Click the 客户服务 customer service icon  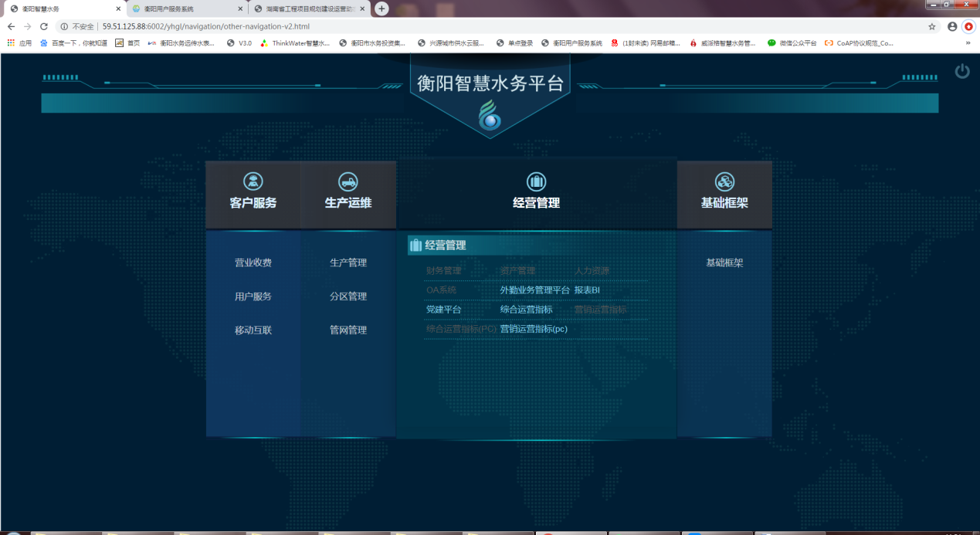coord(253,181)
